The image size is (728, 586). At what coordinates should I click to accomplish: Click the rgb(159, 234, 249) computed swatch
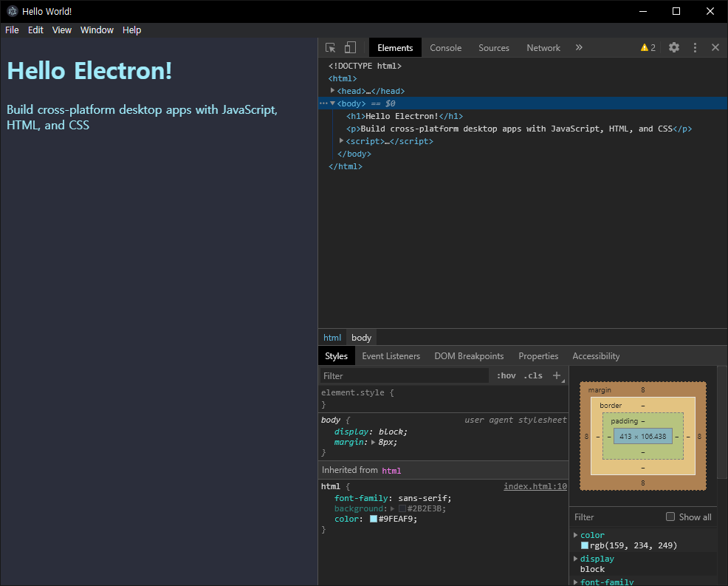[x=585, y=545]
